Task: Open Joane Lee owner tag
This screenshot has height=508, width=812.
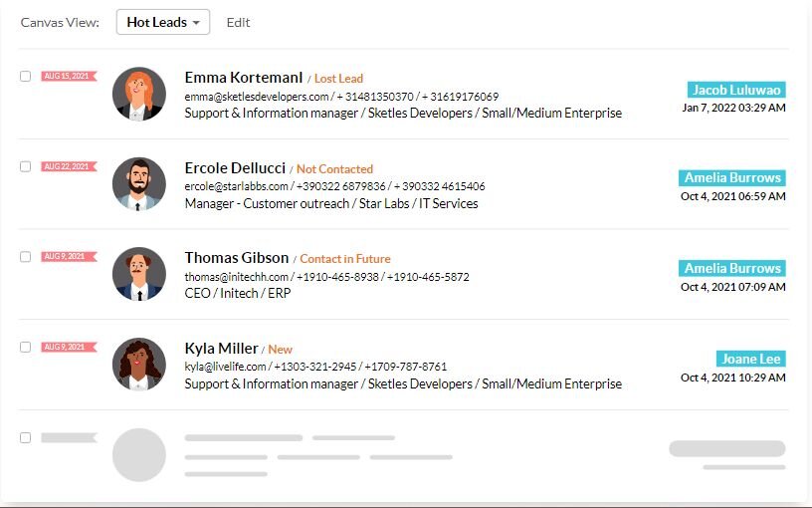Action: (751, 359)
